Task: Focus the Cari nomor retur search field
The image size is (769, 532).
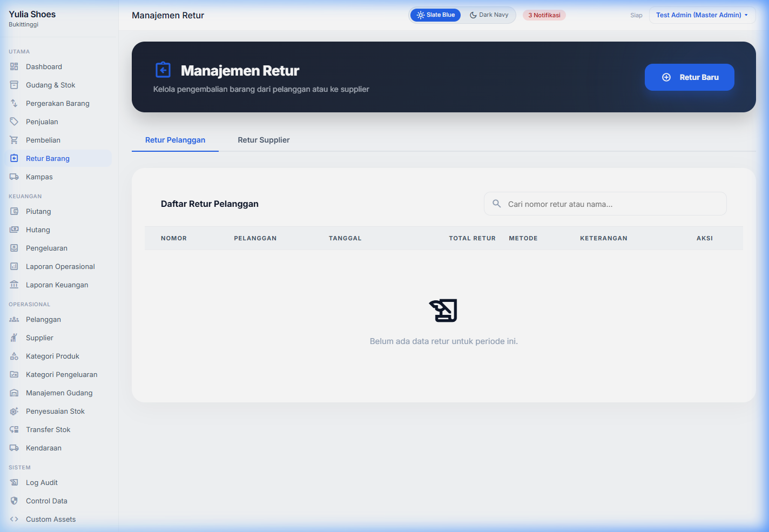Action: (605, 204)
